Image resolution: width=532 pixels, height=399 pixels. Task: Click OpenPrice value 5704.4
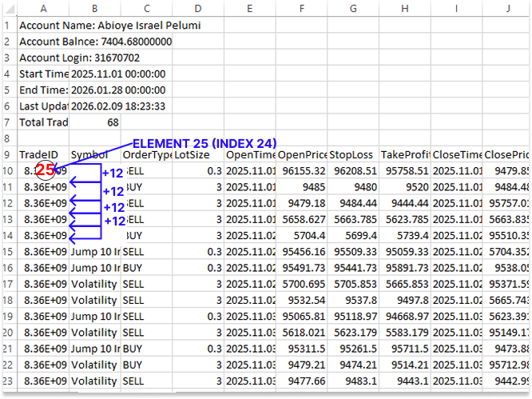point(302,235)
